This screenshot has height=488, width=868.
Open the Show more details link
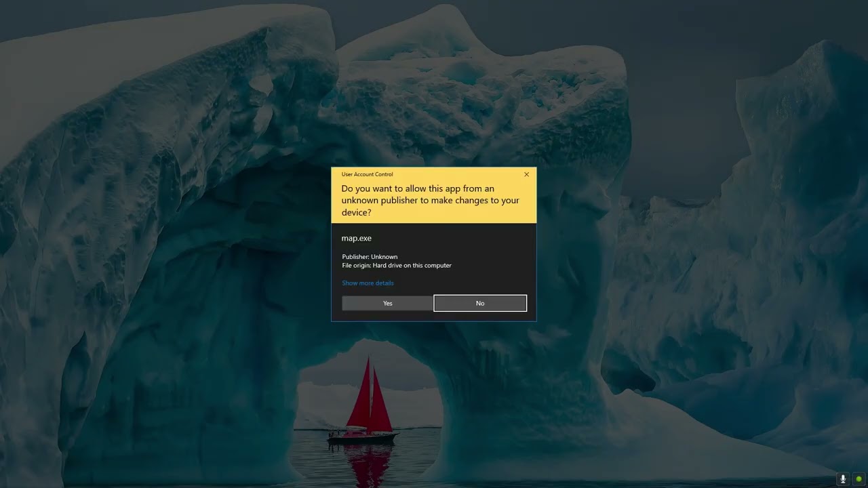[x=368, y=283]
